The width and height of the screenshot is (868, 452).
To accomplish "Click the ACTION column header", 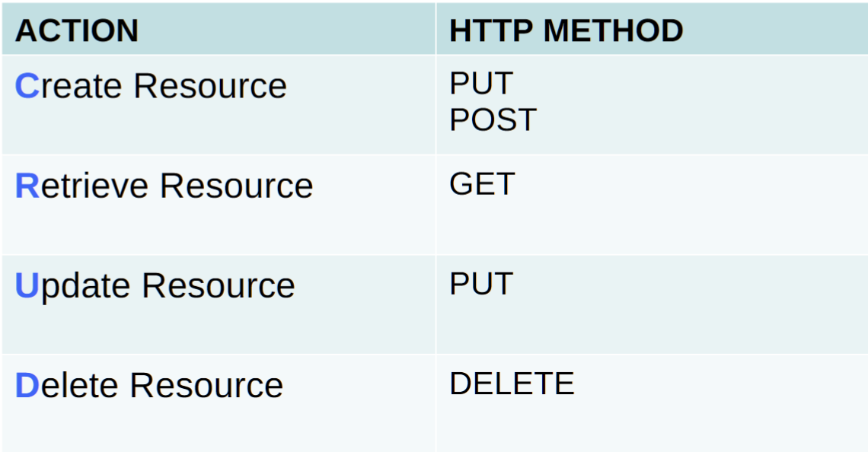I will [x=76, y=30].
